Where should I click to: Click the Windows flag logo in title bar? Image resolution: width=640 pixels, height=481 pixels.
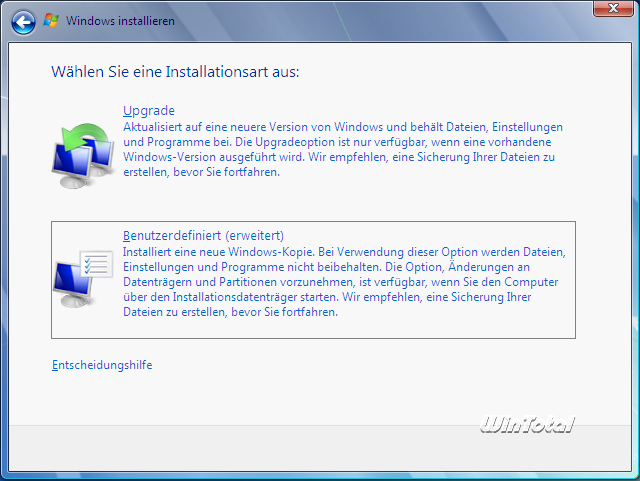(x=51, y=20)
